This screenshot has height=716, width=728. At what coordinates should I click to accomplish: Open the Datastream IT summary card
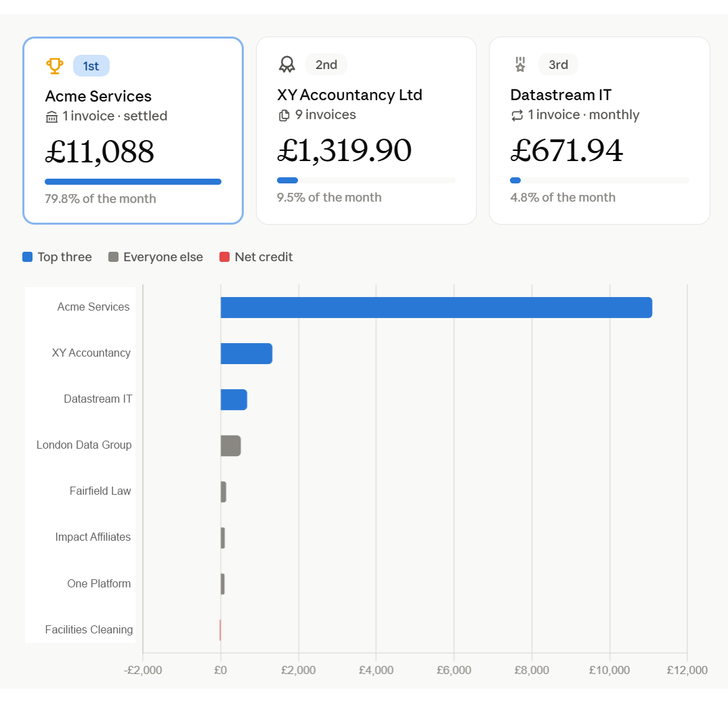(599, 131)
